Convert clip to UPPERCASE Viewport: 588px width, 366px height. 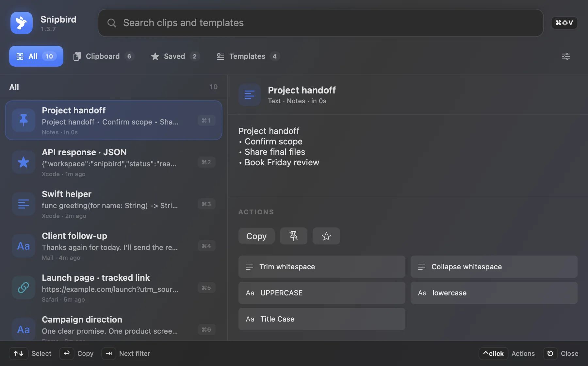(322, 293)
